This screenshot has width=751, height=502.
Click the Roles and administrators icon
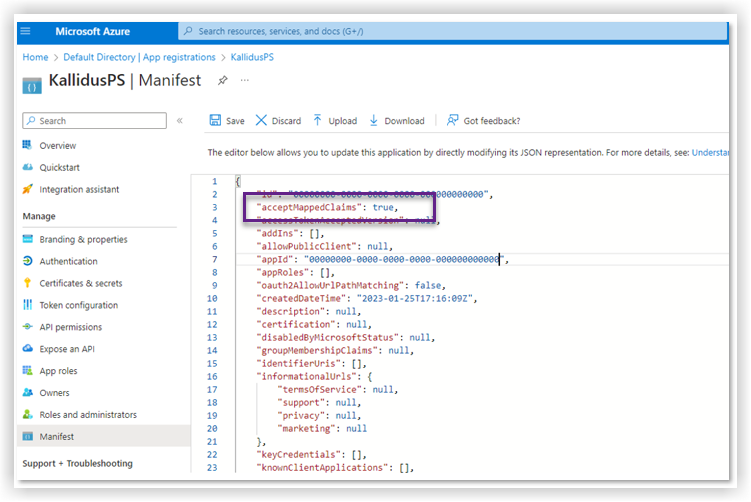tap(28, 414)
